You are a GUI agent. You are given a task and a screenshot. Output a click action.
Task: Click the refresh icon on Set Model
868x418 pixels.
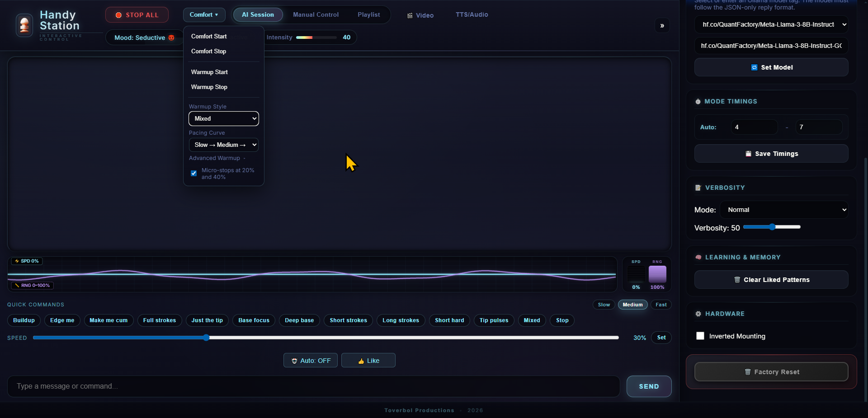pyautogui.click(x=754, y=67)
